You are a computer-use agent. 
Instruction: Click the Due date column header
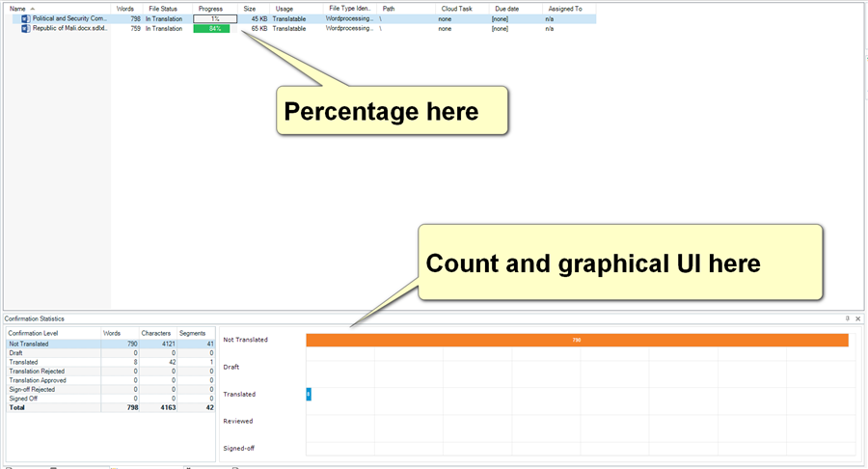(x=507, y=9)
